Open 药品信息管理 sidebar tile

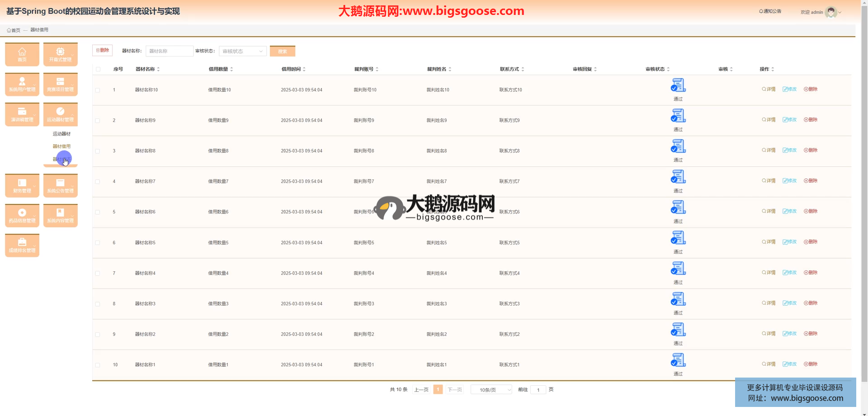pos(22,215)
